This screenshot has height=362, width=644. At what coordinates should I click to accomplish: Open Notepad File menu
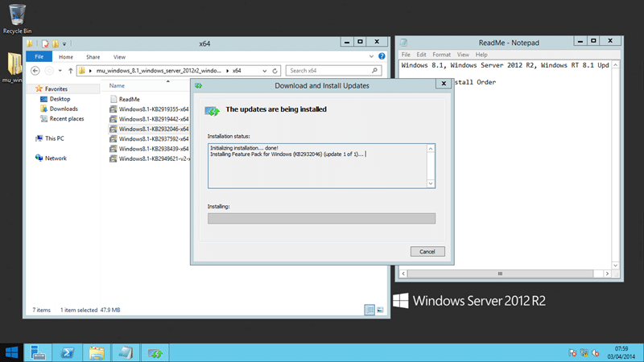click(406, 55)
